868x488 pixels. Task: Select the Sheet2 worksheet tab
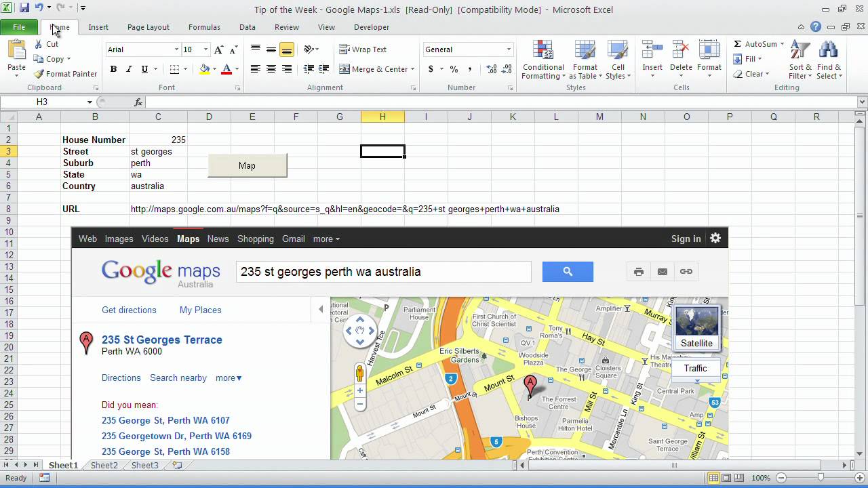(x=104, y=465)
